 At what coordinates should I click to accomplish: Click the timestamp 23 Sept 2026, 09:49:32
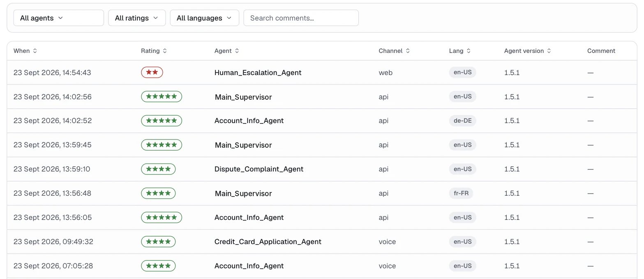pos(53,242)
